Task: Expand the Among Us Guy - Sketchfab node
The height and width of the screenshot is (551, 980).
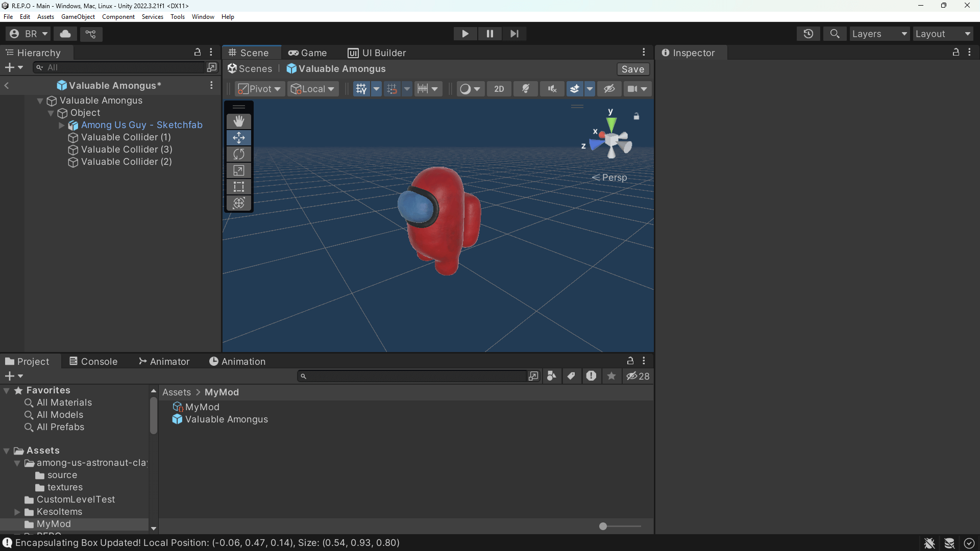Action: coord(61,125)
